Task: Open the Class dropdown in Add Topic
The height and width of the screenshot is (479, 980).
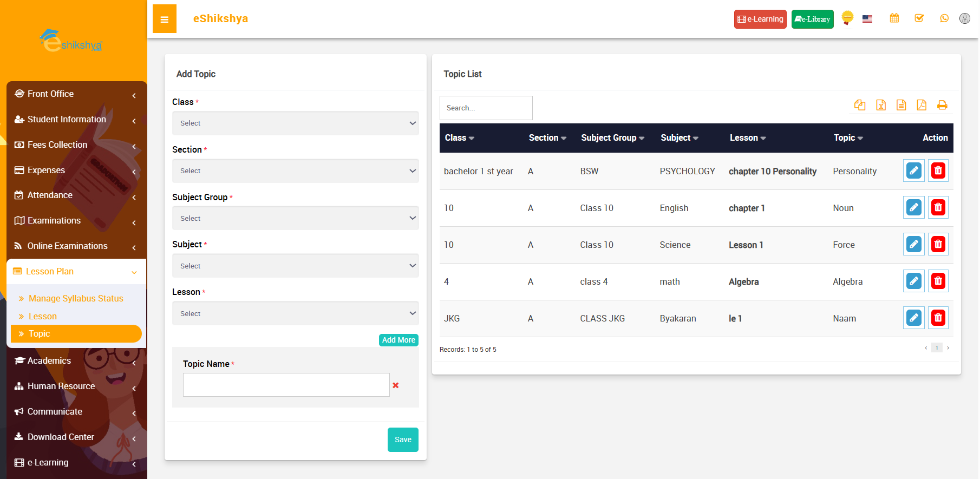Action: (295, 123)
